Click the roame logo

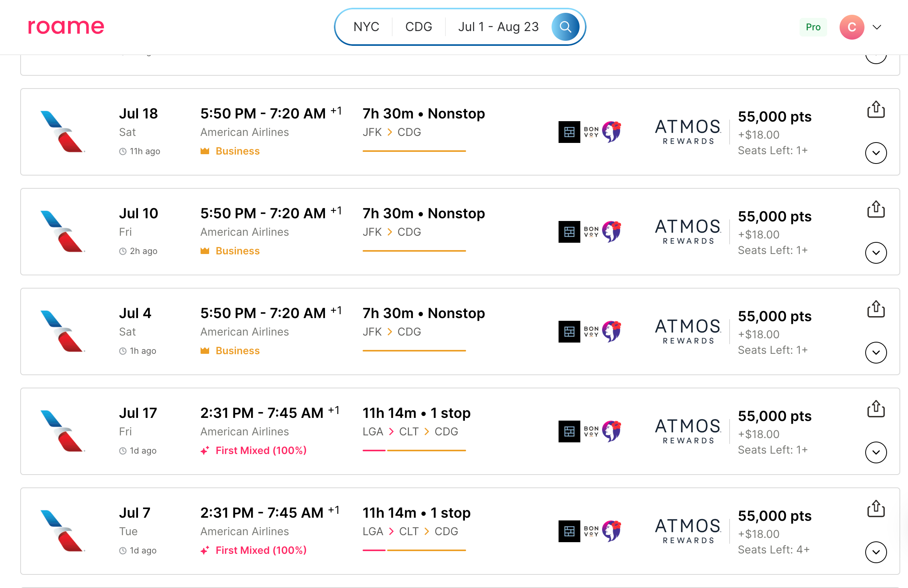(65, 26)
